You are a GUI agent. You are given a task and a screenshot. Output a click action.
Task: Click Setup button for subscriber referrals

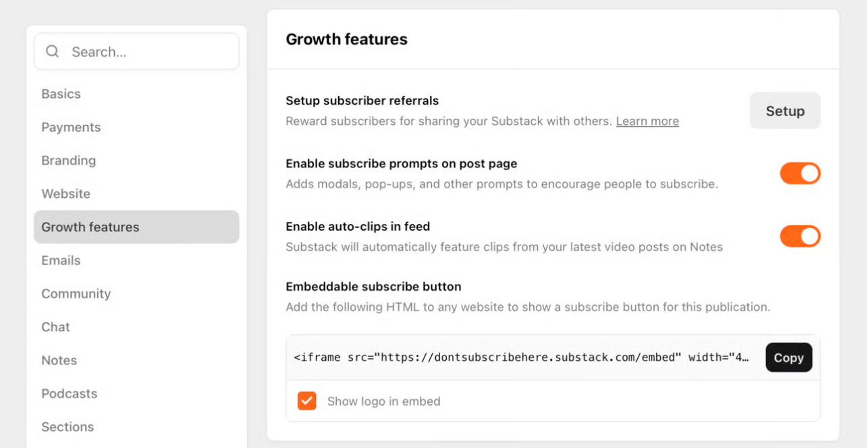pyautogui.click(x=784, y=111)
